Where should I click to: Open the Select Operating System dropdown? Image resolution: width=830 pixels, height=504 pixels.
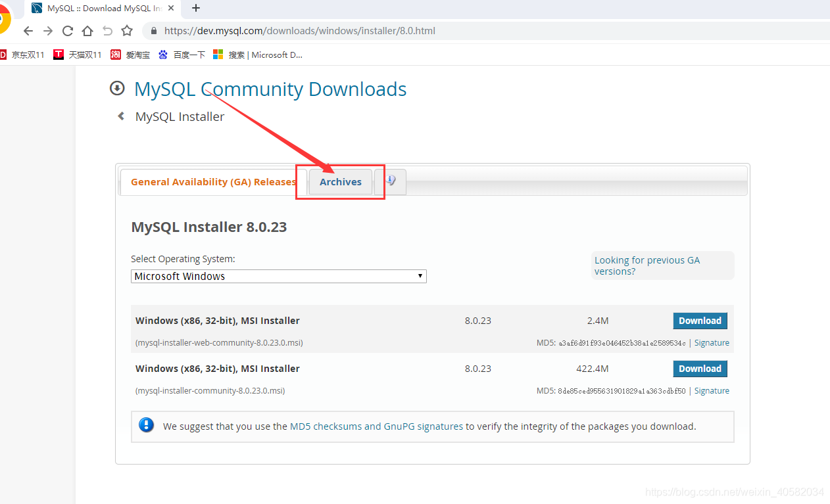click(x=279, y=276)
